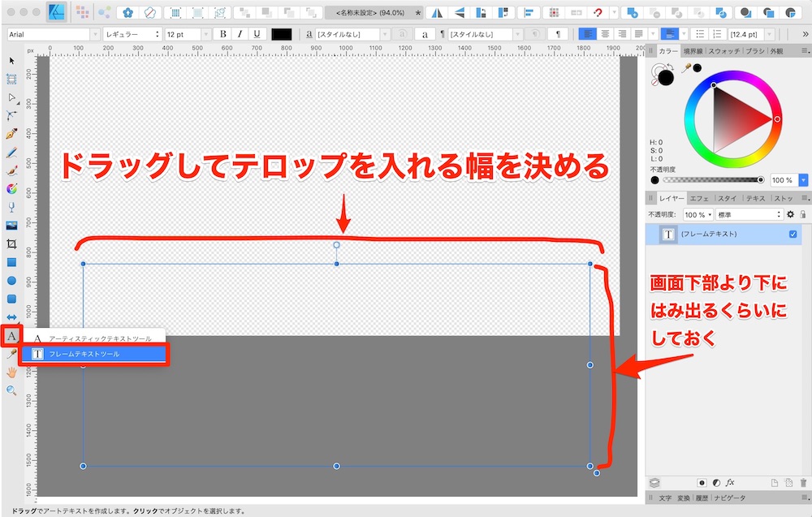Select the View (hand) tool

click(x=11, y=372)
